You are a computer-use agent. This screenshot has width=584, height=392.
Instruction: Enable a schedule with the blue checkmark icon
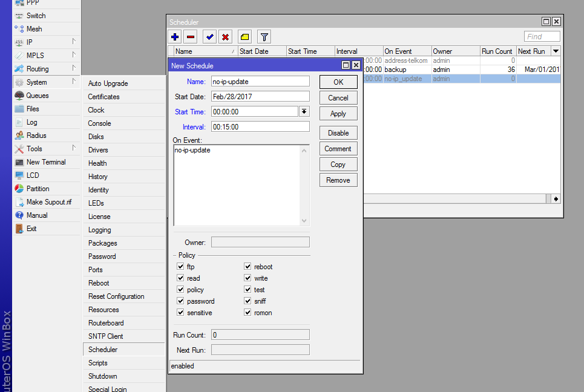tap(209, 36)
